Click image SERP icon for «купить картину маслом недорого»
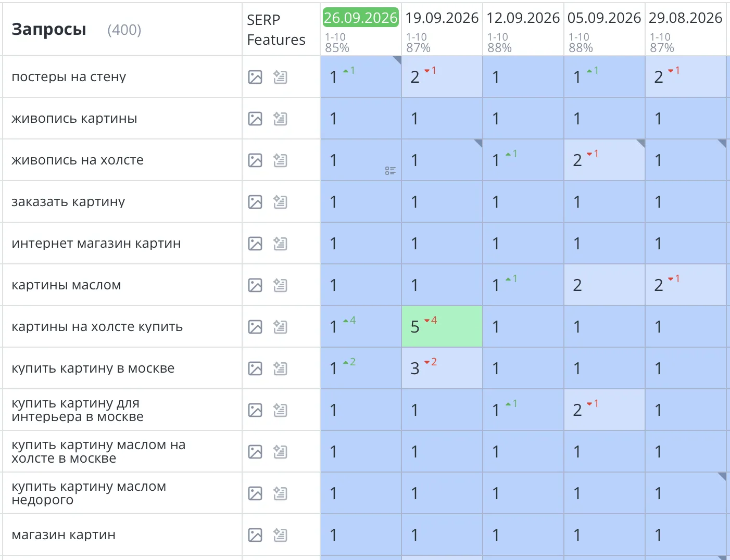The width and height of the screenshot is (730, 560). 255,493
